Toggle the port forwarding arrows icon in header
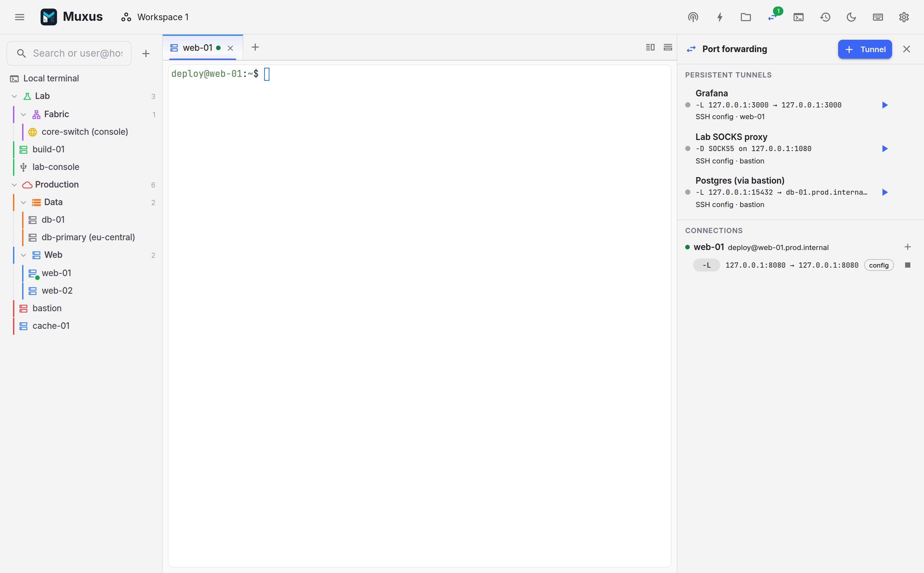 pos(772,17)
